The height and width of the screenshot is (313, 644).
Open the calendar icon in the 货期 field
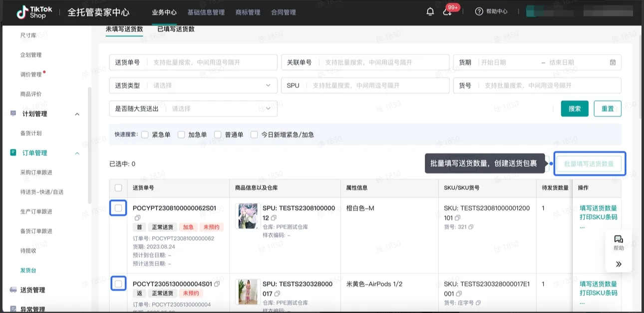pyautogui.click(x=613, y=62)
